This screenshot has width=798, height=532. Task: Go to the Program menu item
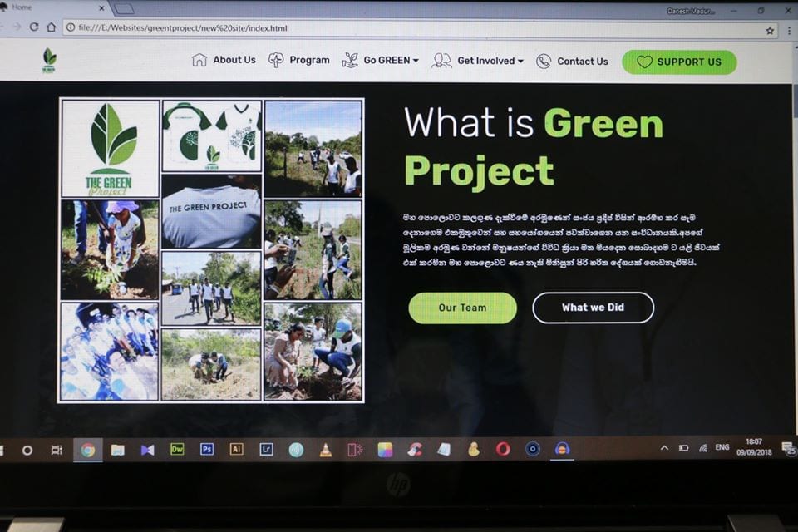tap(299, 60)
